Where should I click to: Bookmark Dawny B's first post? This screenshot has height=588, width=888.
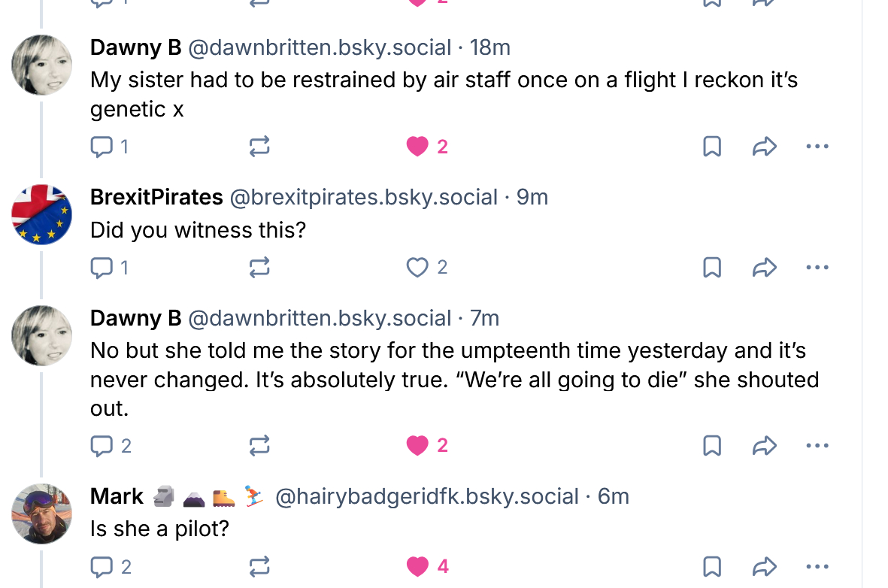711,147
